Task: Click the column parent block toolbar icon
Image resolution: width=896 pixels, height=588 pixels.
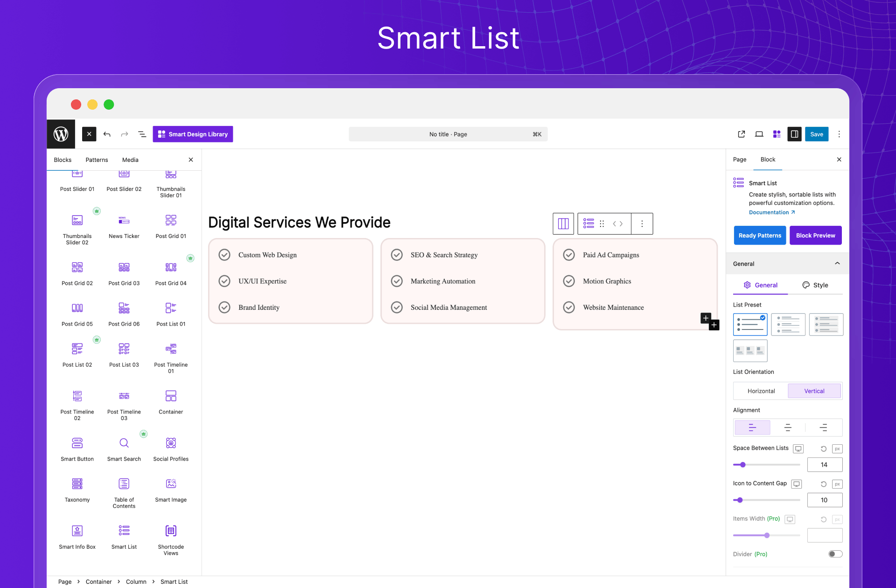Action: pyautogui.click(x=563, y=224)
